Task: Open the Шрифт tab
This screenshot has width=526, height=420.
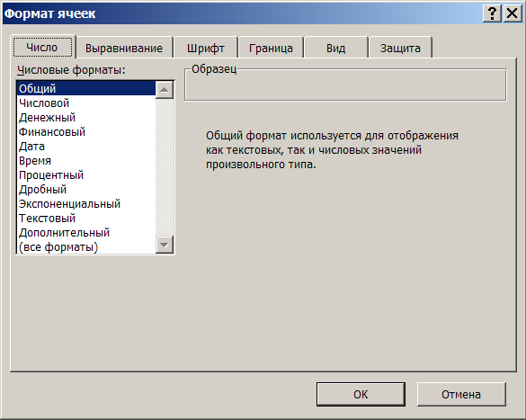Action: point(205,49)
